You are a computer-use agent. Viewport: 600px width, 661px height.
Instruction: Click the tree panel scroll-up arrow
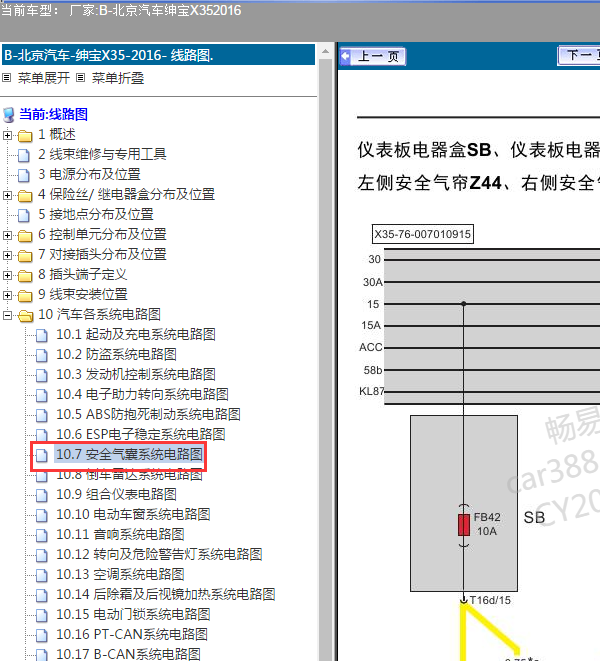tap(326, 52)
